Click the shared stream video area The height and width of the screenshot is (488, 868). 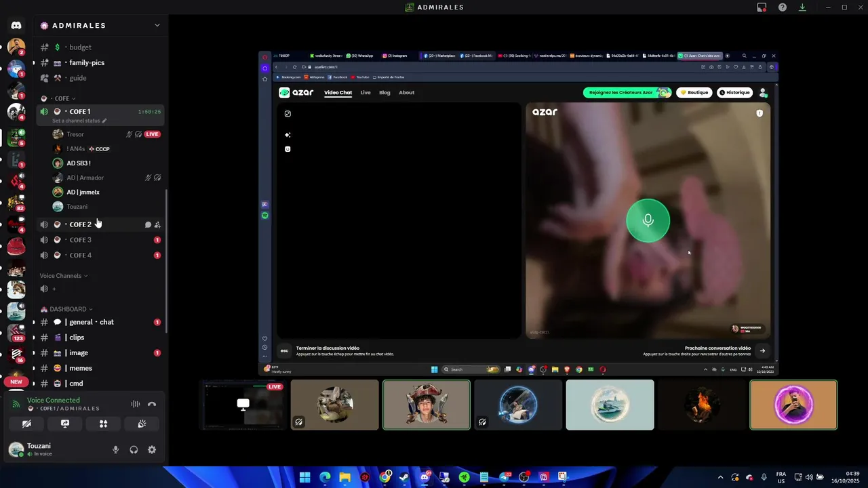pos(518,213)
